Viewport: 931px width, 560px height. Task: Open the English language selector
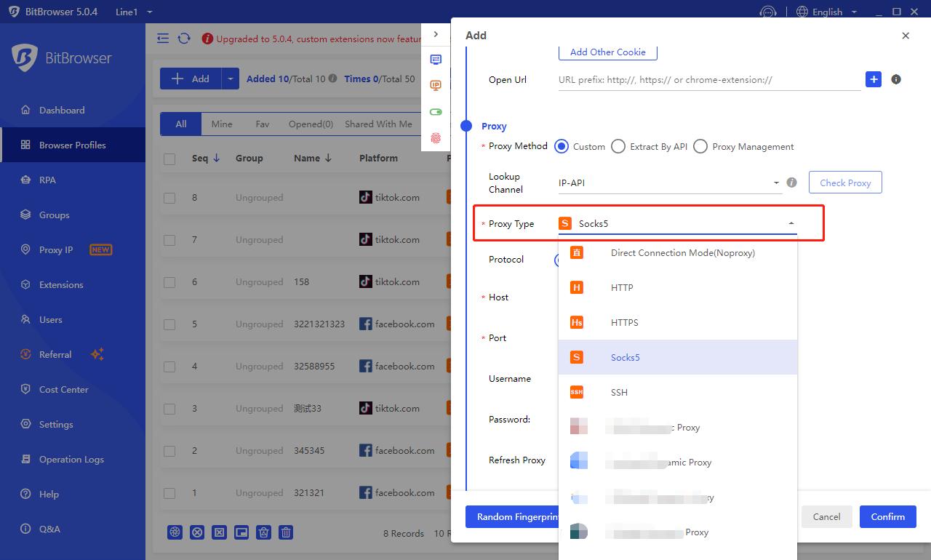pos(827,12)
